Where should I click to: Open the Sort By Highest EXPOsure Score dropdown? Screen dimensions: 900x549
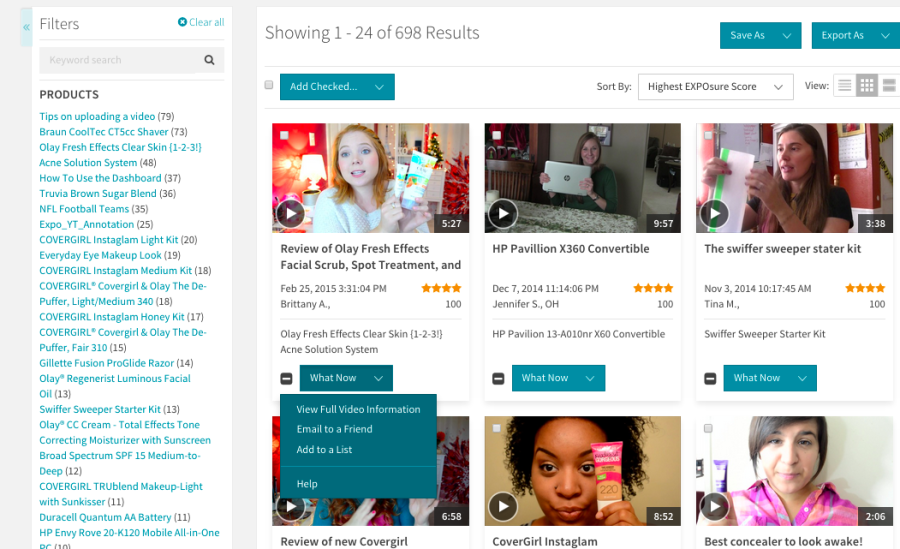click(715, 87)
